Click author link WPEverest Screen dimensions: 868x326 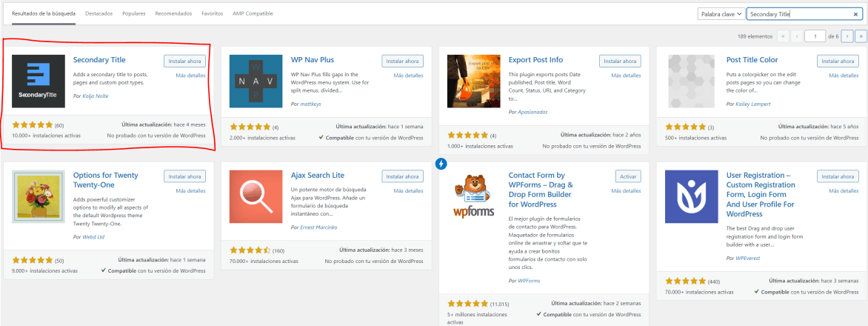pos(748,259)
